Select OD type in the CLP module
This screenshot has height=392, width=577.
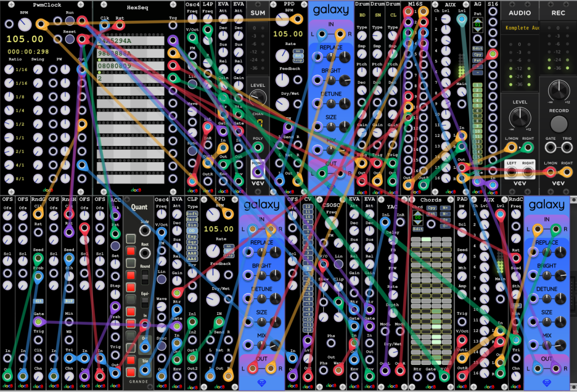pyautogui.click(x=192, y=230)
